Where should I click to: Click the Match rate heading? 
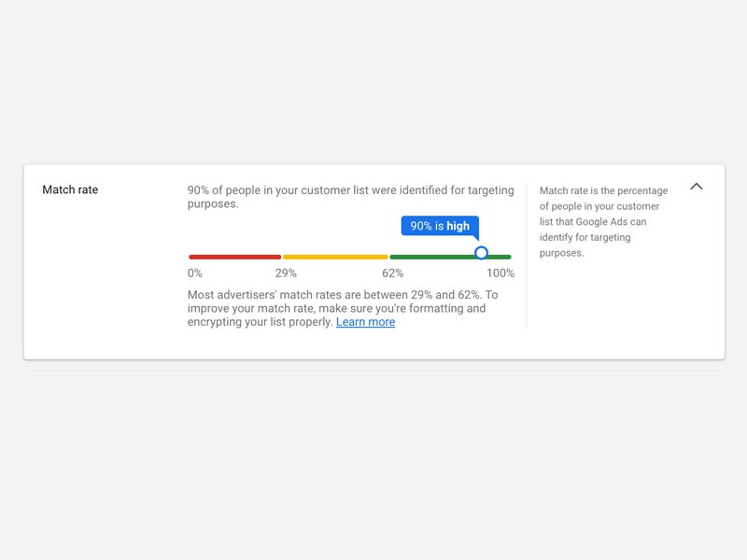coord(69,189)
